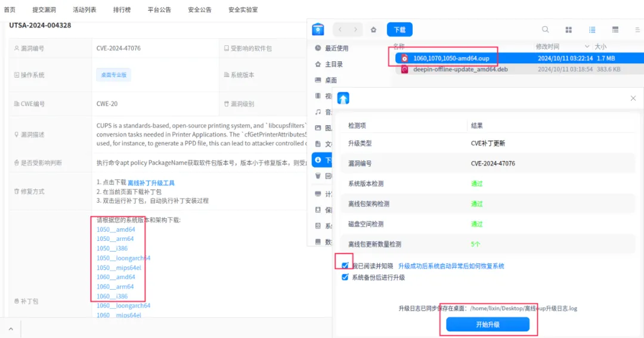
Task: Click 5个 update count result
Action: pyautogui.click(x=476, y=244)
